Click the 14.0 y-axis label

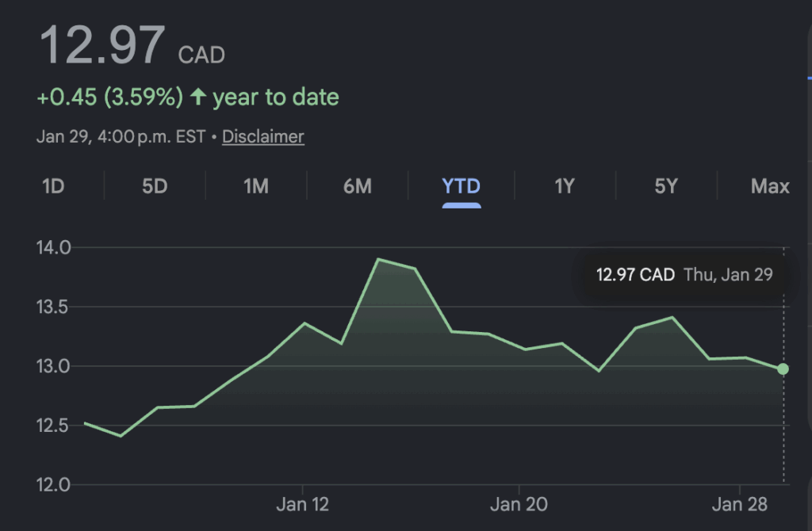(53, 247)
